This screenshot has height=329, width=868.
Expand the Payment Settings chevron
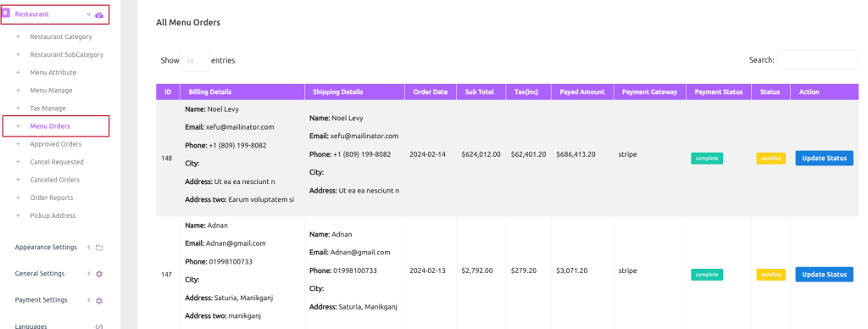click(89, 299)
